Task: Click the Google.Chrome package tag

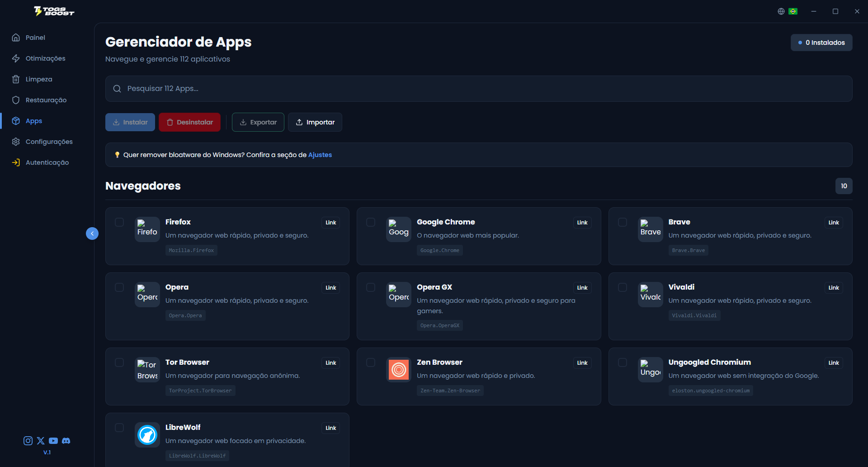Action: pyautogui.click(x=439, y=250)
